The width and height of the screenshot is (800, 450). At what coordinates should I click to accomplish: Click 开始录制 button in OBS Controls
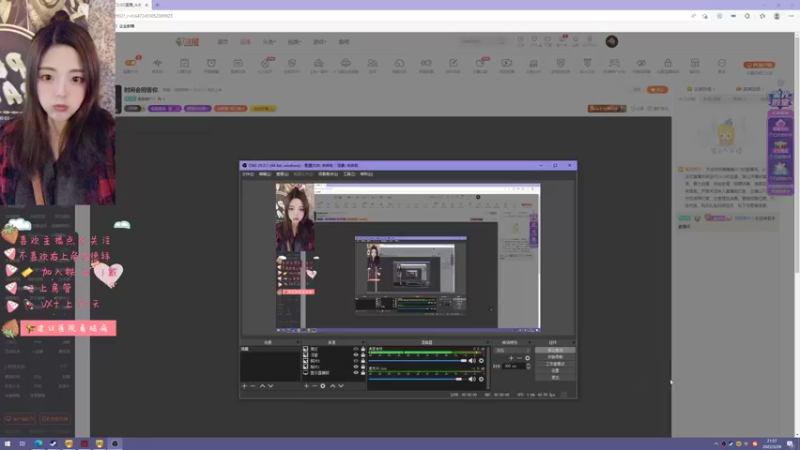555,357
